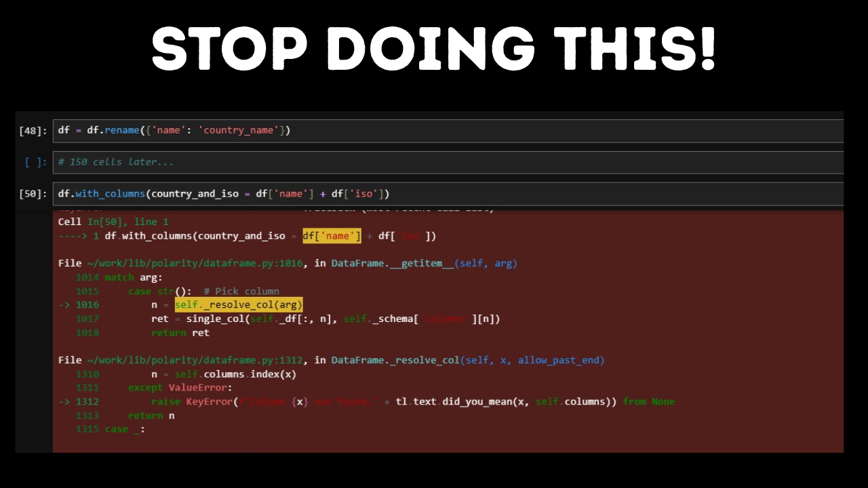Select the '# 150 cells later...' comment cell
This screenshot has width=868, height=488.
point(448,163)
